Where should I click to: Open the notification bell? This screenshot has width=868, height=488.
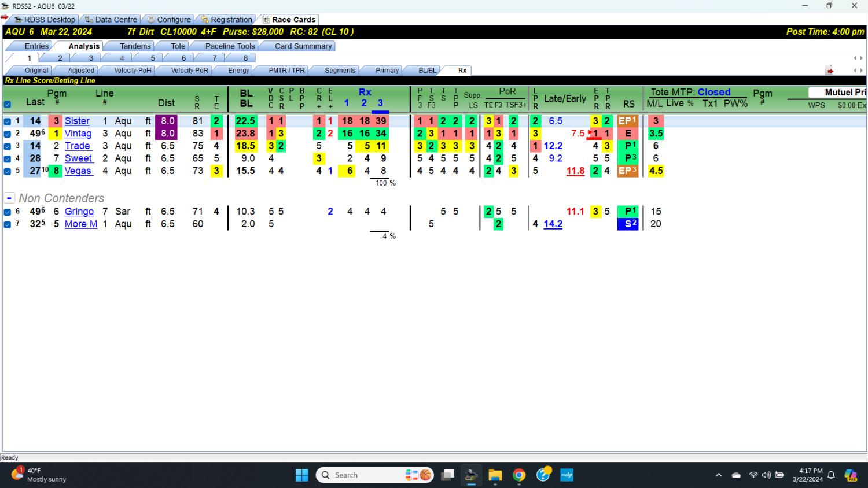[831, 475]
